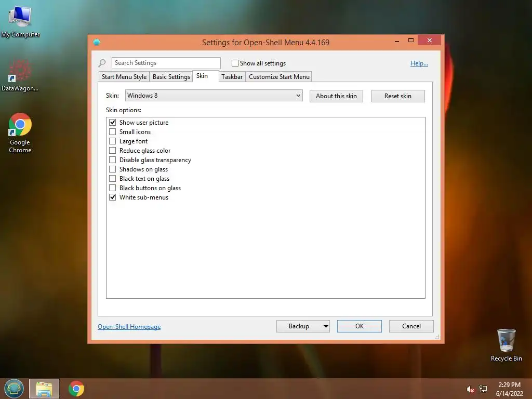Go to the Customize Start Menu tab
The height and width of the screenshot is (399, 532).
coord(279,77)
